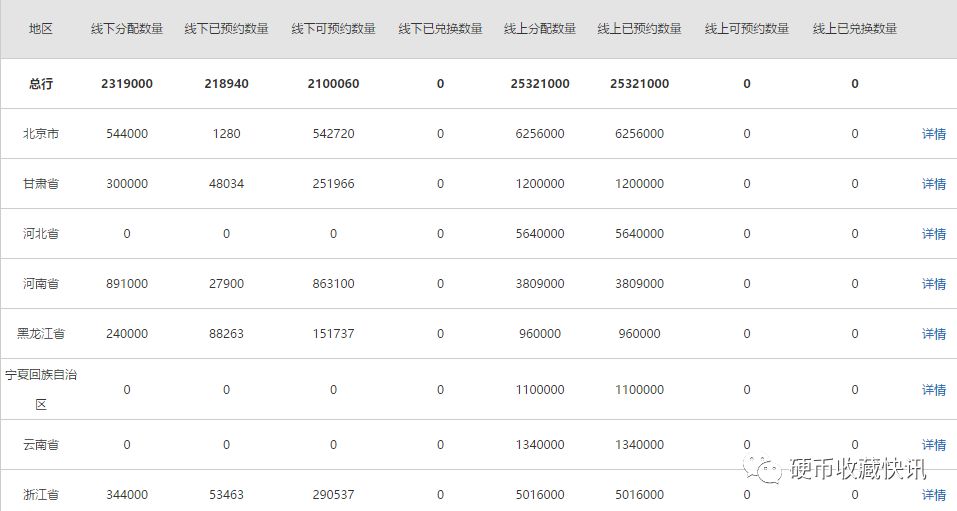Click the 线下已兑换数量 column header
The image size is (957, 511).
click(440, 29)
